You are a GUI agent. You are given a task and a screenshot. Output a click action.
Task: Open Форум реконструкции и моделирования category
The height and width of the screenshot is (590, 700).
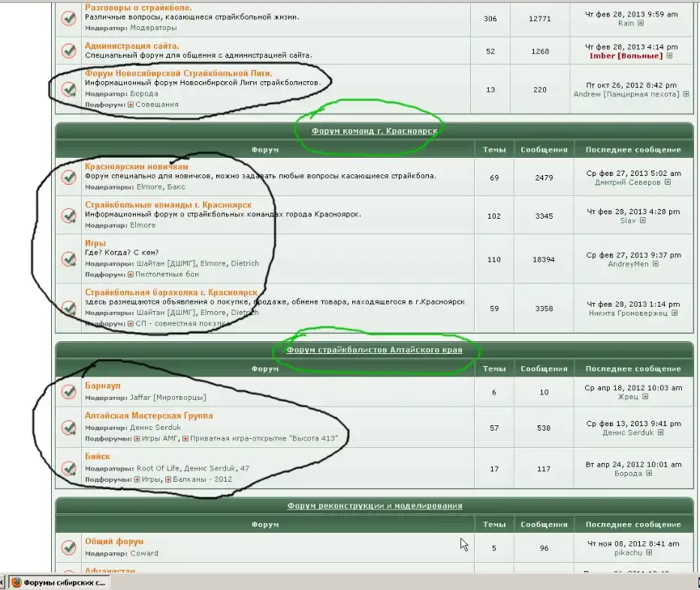[374, 506]
